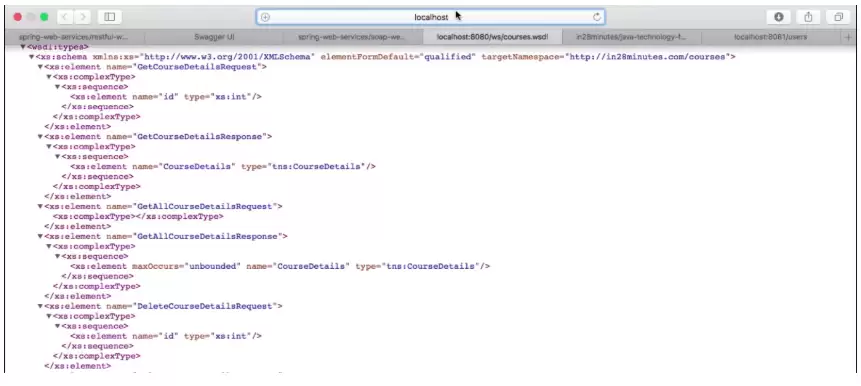
Task: Click the Safari back arrow button
Action: click(64, 17)
